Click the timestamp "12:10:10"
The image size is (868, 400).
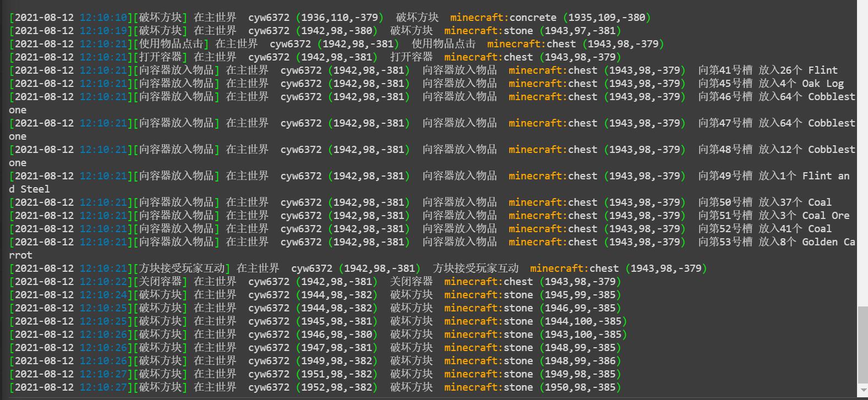coord(103,18)
